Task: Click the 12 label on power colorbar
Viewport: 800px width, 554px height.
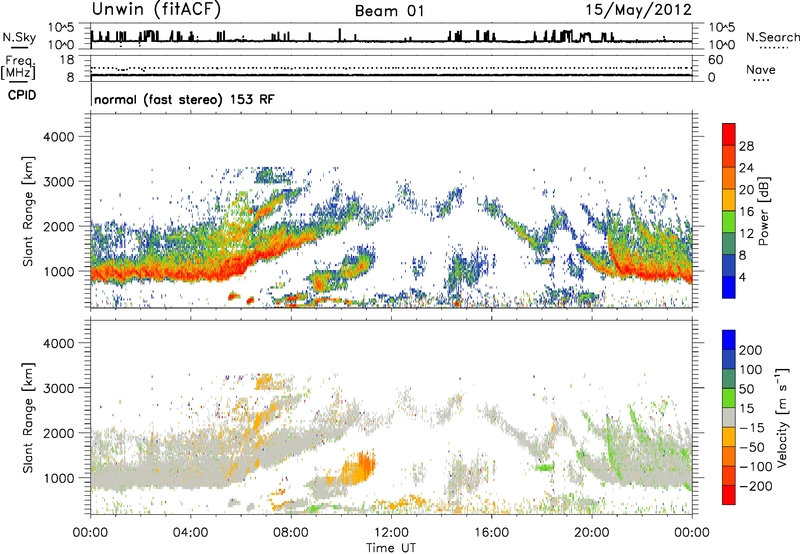Action: point(746,234)
